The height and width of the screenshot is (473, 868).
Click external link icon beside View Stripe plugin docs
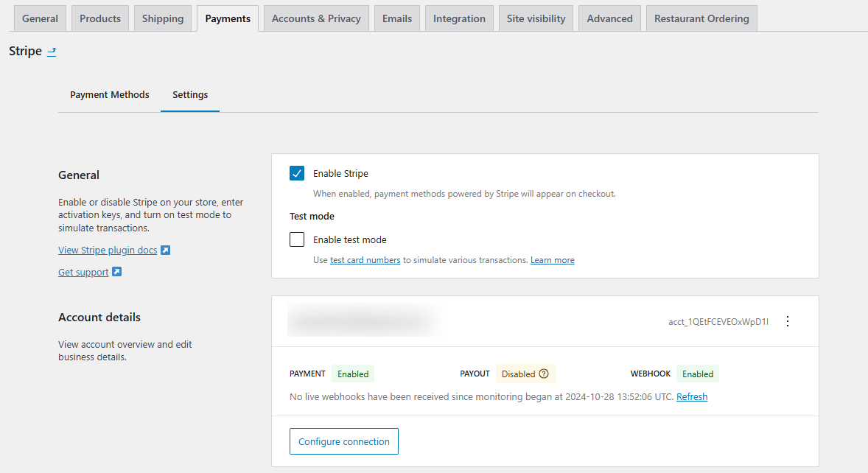tap(166, 250)
